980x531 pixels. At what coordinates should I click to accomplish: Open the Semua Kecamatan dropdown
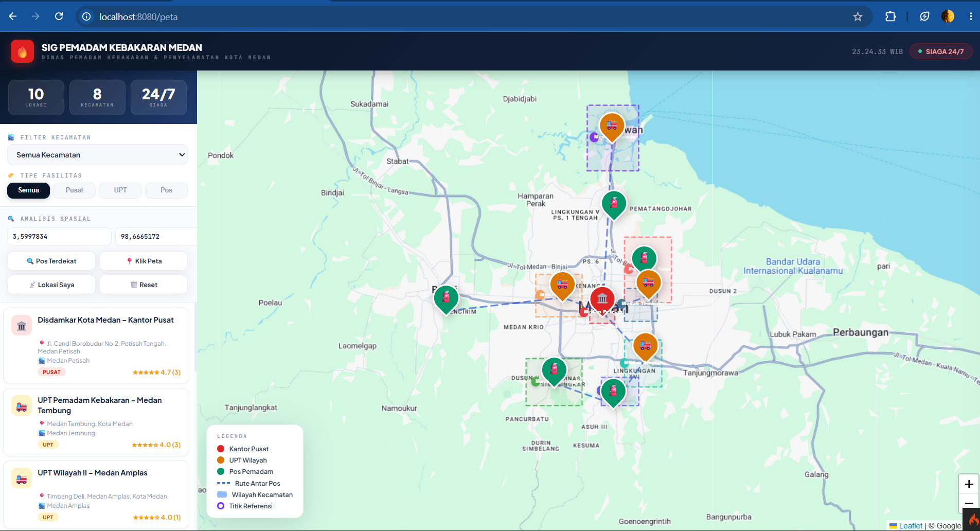point(97,155)
